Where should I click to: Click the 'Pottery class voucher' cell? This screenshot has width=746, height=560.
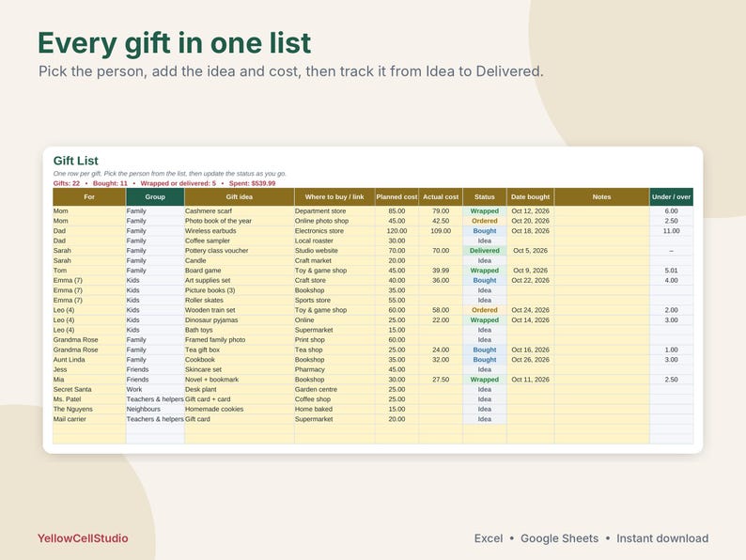(240, 251)
